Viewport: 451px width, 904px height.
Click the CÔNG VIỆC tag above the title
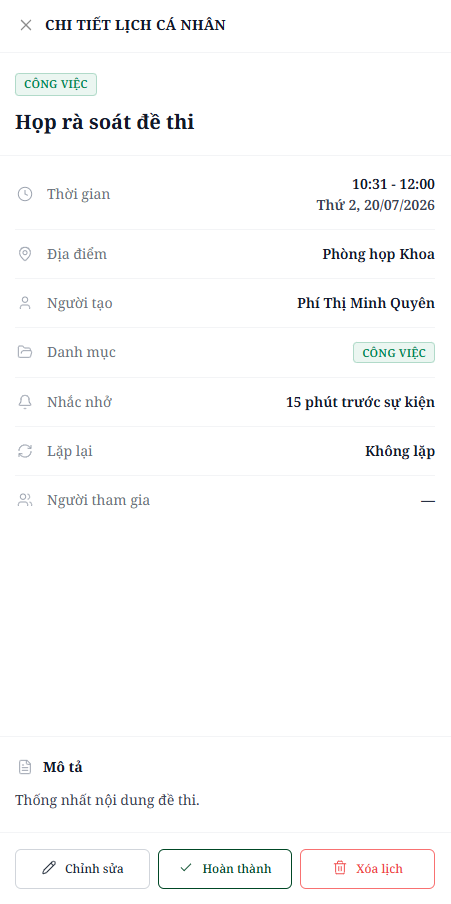click(56, 85)
